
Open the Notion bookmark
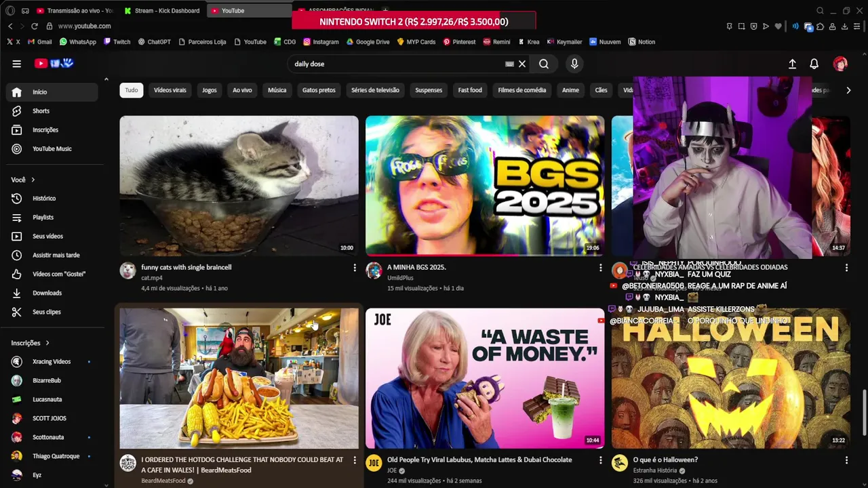coord(642,42)
